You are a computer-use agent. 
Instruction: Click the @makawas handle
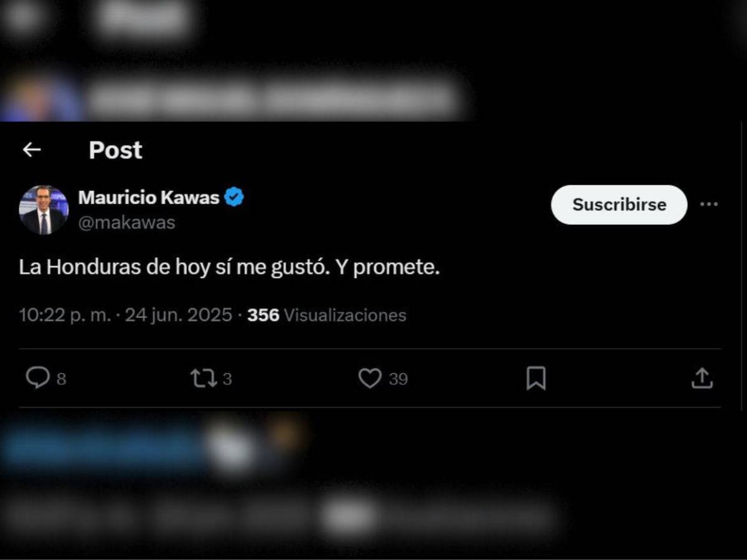tap(127, 223)
